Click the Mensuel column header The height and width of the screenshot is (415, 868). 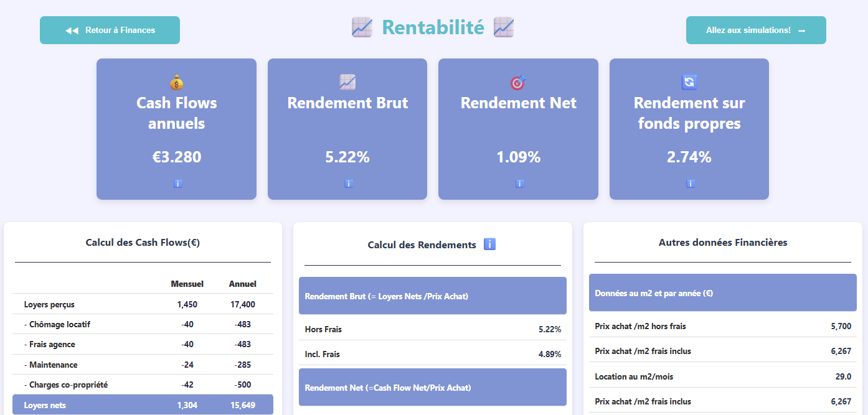click(x=187, y=284)
